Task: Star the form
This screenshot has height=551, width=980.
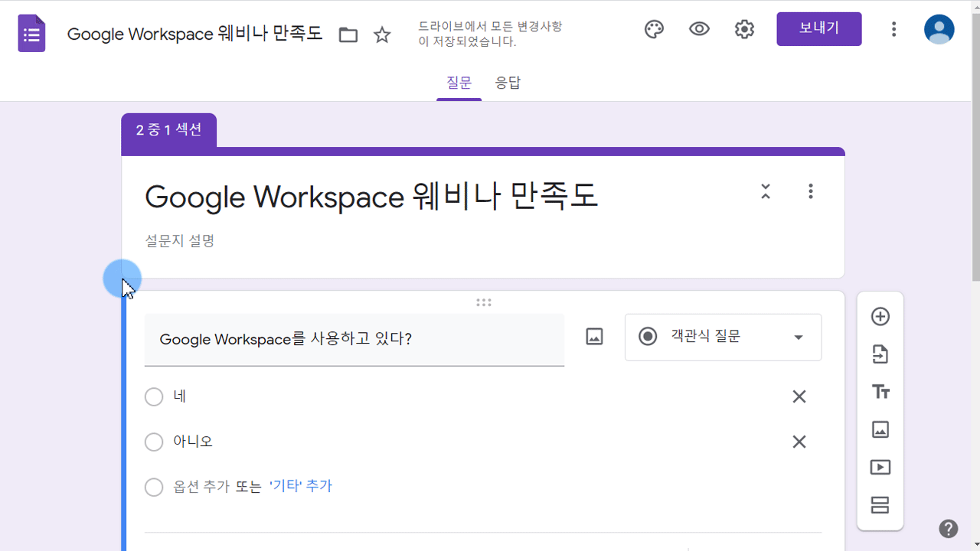Action: [x=382, y=34]
